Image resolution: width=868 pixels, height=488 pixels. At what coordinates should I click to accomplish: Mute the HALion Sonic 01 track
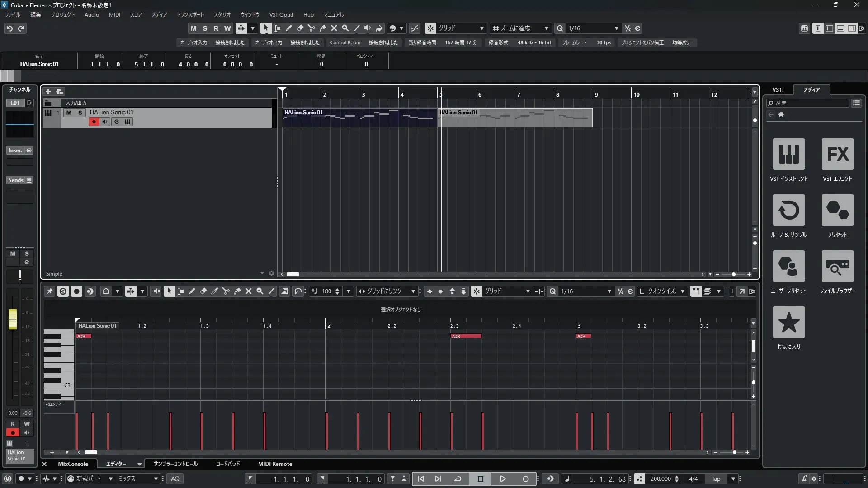69,113
